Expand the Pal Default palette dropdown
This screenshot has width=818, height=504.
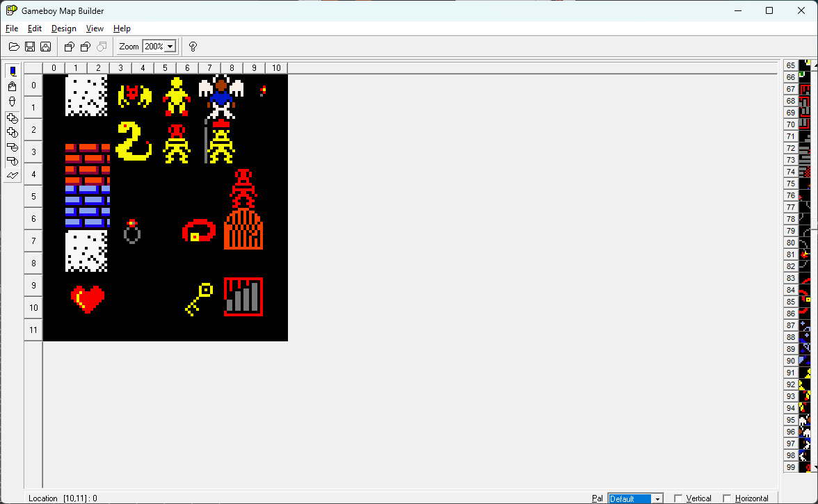657,499
